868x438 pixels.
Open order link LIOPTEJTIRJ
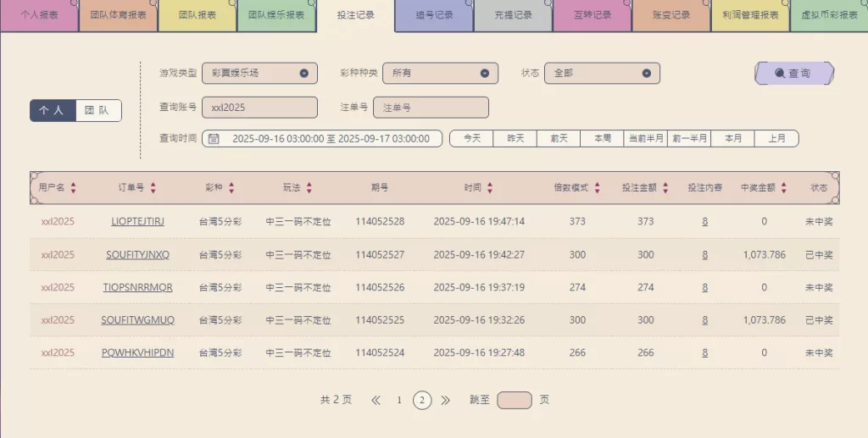[x=137, y=222]
